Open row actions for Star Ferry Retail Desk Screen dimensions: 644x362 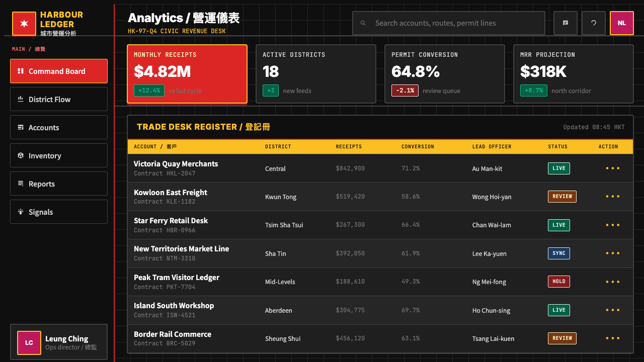[613, 225]
